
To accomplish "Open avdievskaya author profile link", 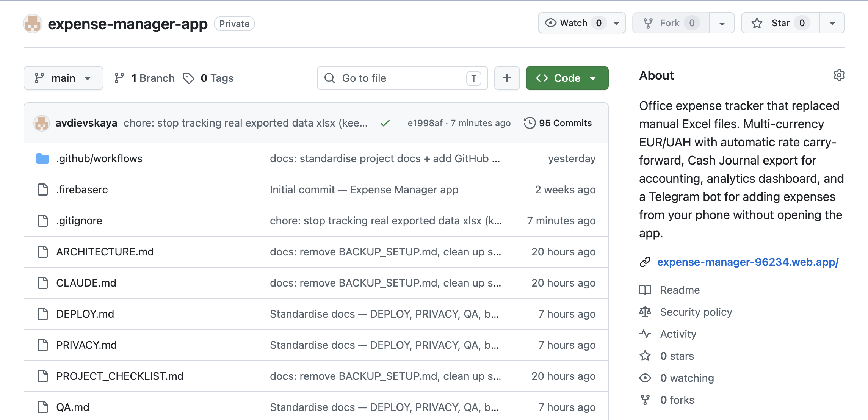I will [86, 123].
